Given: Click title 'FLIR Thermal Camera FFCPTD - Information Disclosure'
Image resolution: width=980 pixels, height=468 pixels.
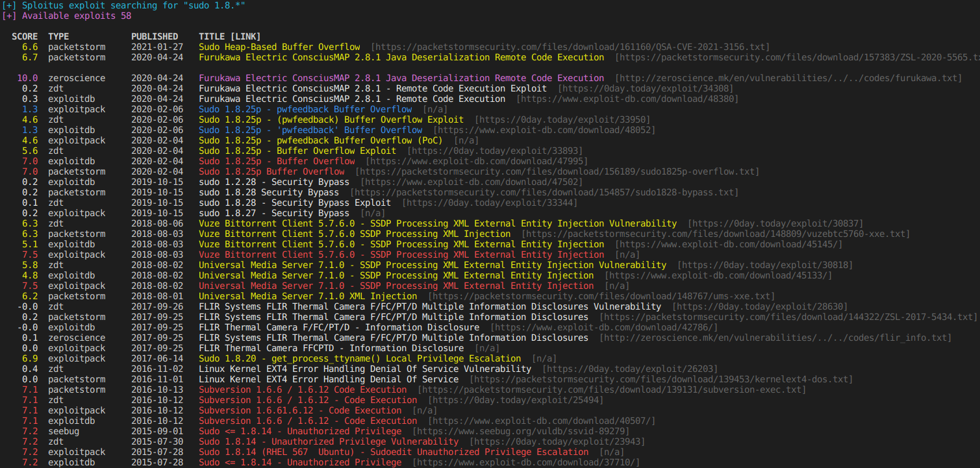Looking at the screenshot, I should pyautogui.click(x=331, y=348).
